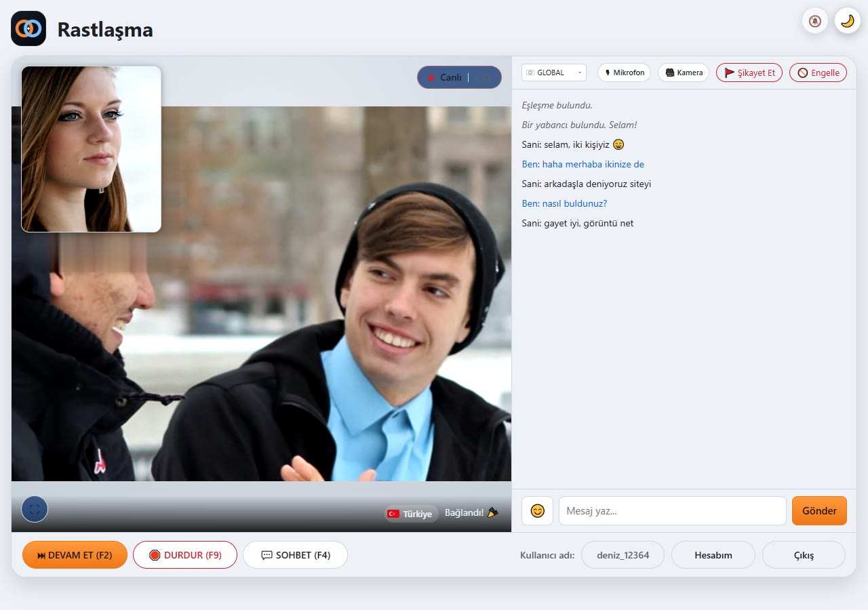Open the Hesabım account page
This screenshot has width=868, height=610.
pyautogui.click(x=713, y=555)
